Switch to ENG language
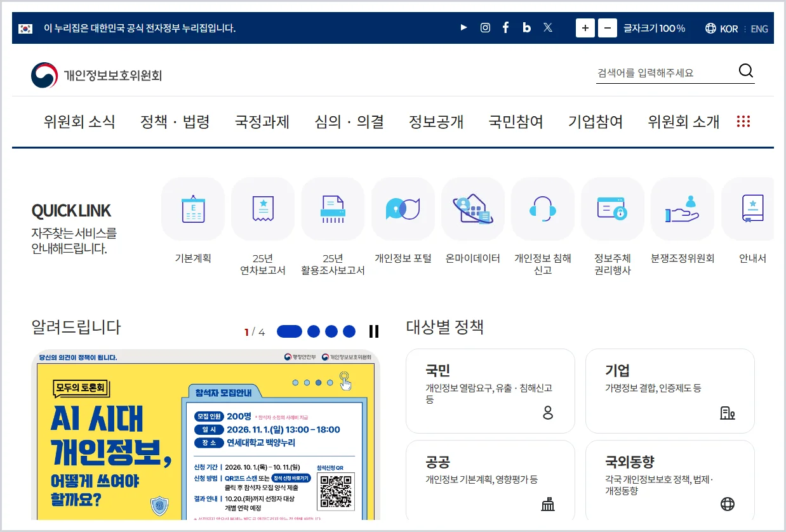 coord(759,29)
